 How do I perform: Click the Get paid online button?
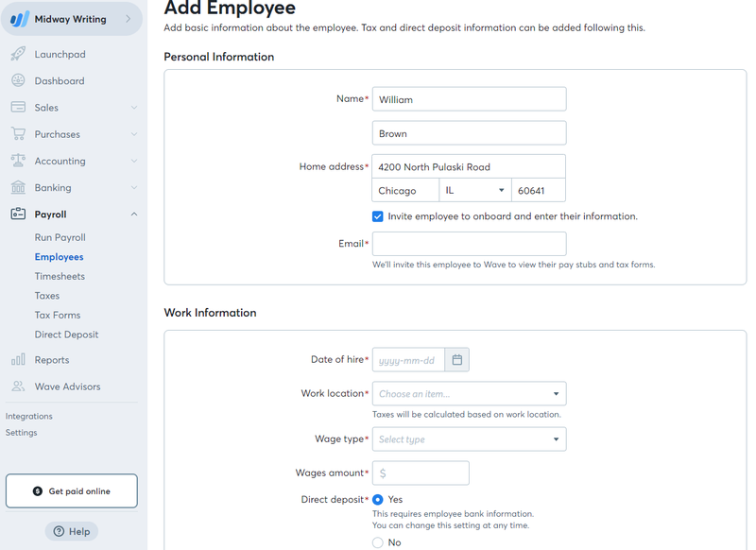coord(72,490)
